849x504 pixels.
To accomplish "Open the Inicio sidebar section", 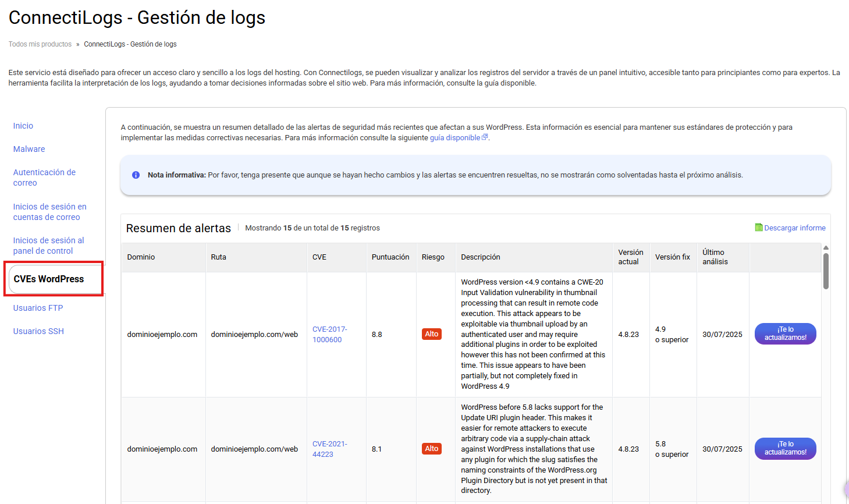I will tap(23, 126).
